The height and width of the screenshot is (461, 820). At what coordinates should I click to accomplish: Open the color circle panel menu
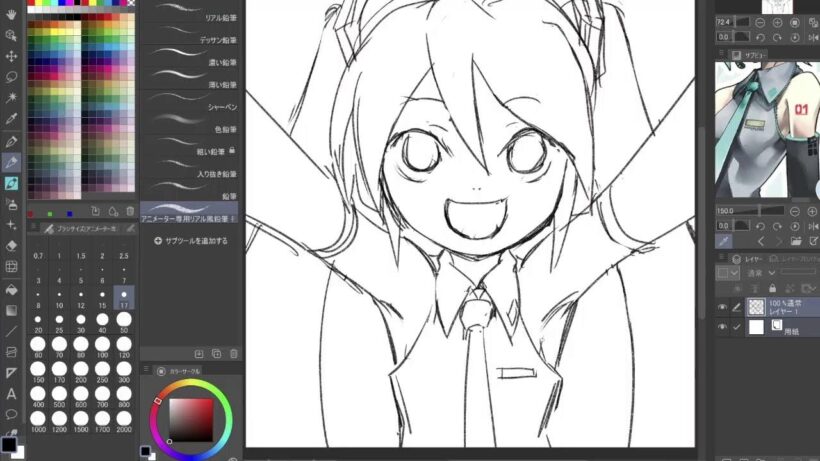(x=147, y=370)
